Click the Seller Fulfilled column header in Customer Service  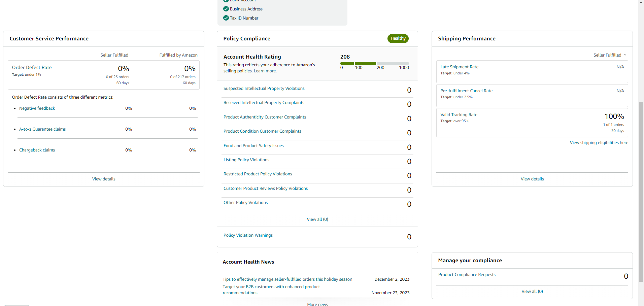click(x=114, y=55)
